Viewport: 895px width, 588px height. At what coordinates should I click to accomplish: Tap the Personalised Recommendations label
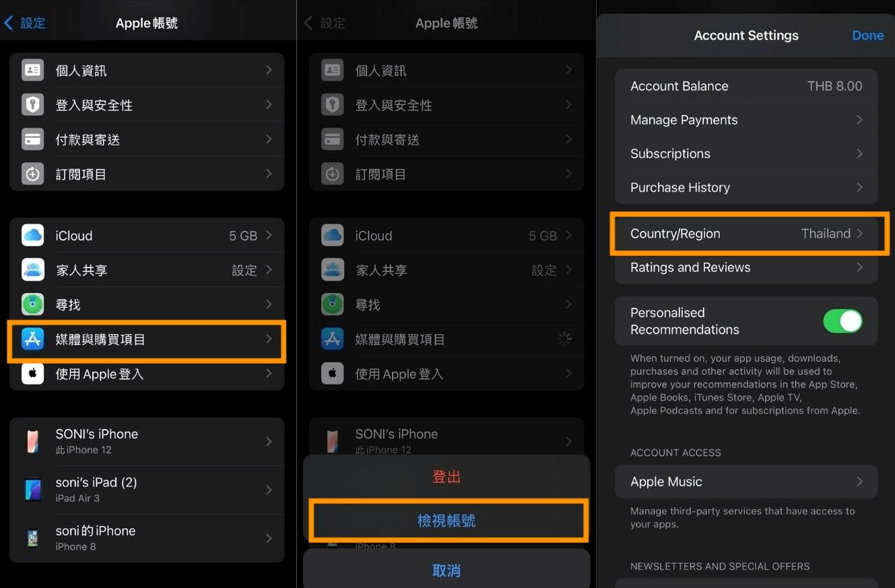pos(685,321)
